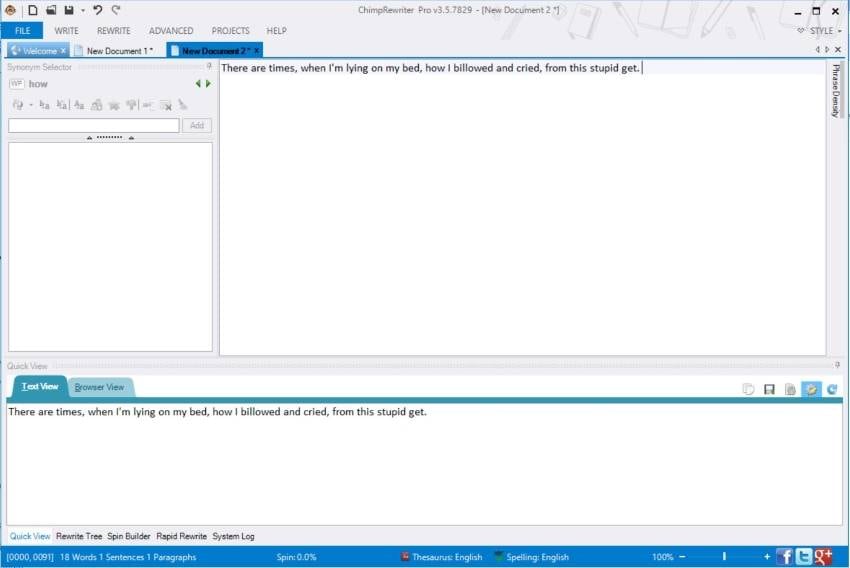Decrease zoom with the minus button
This screenshot has height=568, width=850.
tap(682, 557)
